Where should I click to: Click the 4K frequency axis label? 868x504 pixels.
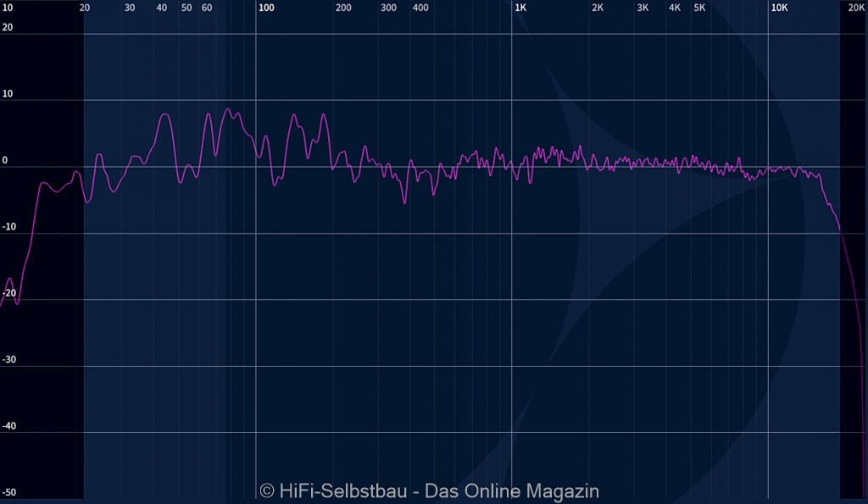coord(675,8)
